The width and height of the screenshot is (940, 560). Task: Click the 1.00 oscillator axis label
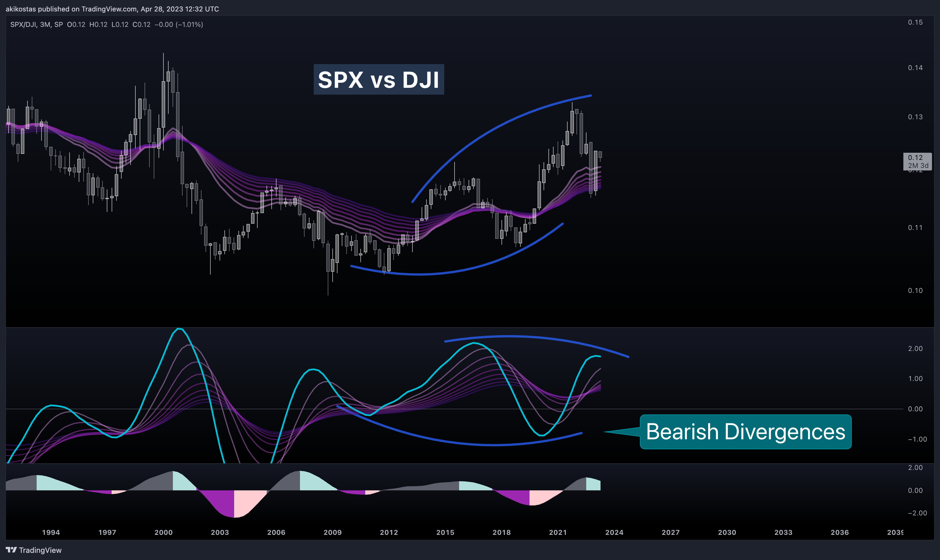click(x=915, y=378)
